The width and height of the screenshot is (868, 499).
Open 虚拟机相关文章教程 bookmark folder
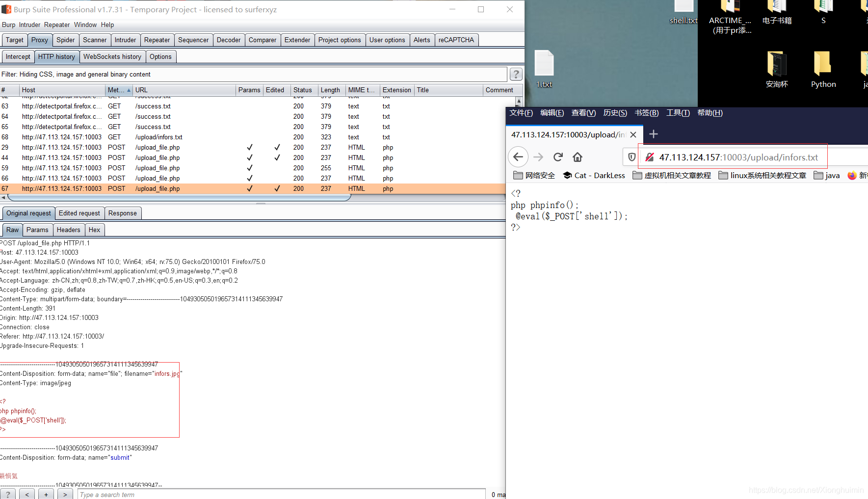[x=672, y=175]
